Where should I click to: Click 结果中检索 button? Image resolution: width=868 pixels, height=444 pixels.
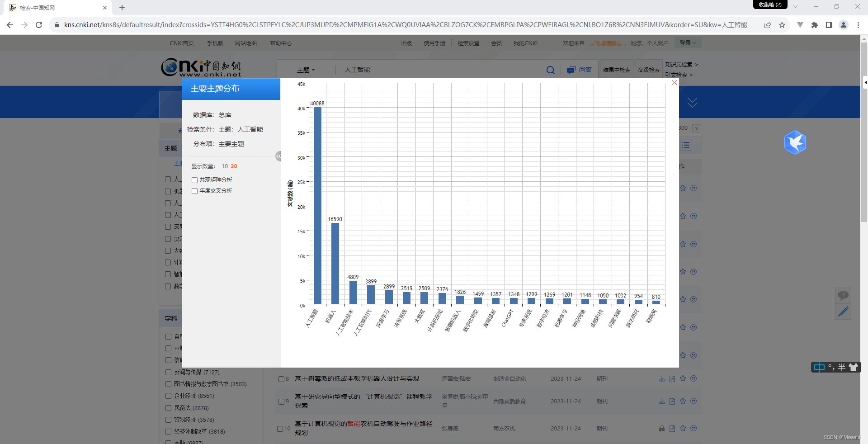(617, 70)
